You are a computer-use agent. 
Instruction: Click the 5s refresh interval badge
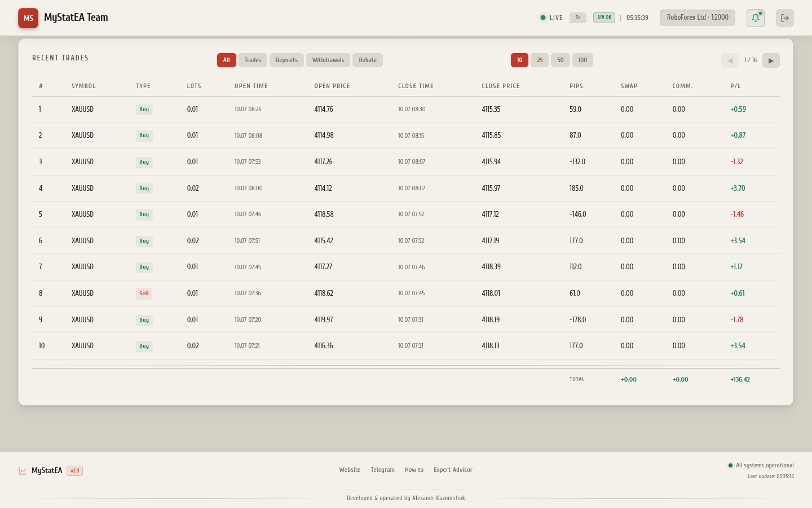click(x=578, y=17)
